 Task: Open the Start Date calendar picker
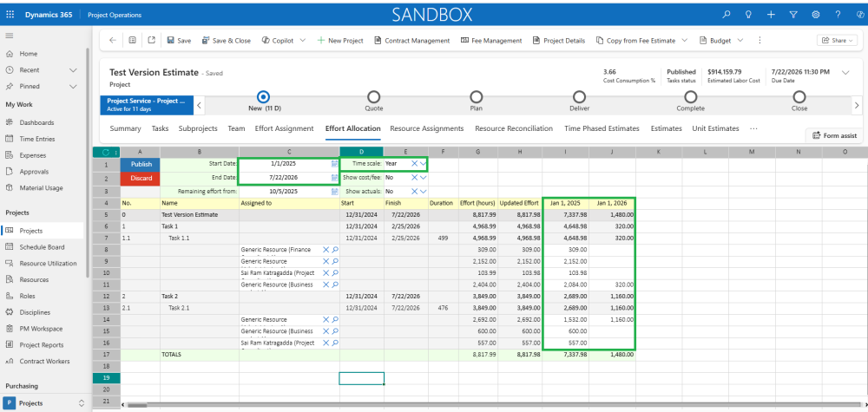[x=334, y=164]
